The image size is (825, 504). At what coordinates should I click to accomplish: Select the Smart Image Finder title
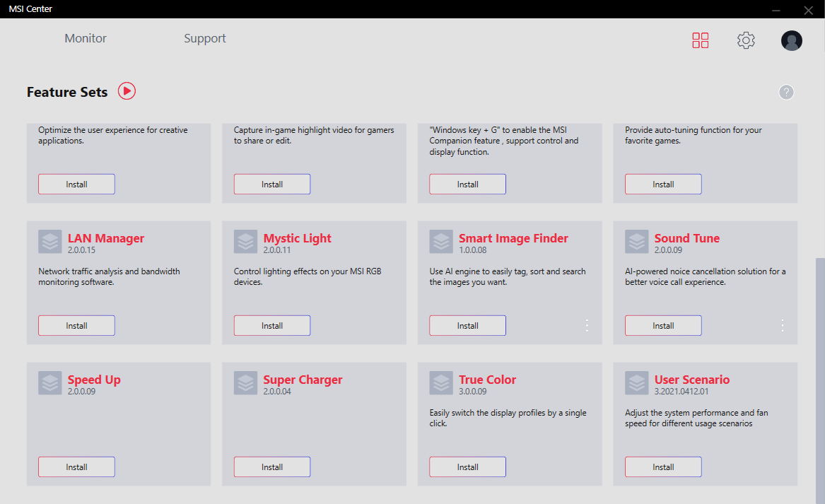click(513, 238)
